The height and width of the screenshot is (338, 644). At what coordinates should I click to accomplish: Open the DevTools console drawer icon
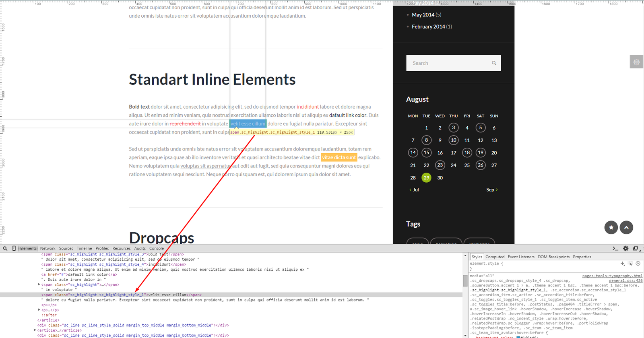tap(615, 249)
